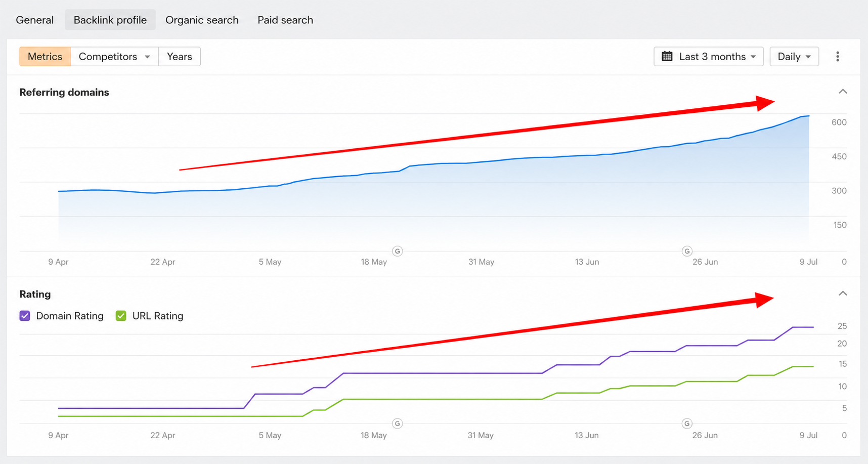Open the Last 3 months date range dropdown
Screen dimensions: 868x464
(x=708, y=57)
